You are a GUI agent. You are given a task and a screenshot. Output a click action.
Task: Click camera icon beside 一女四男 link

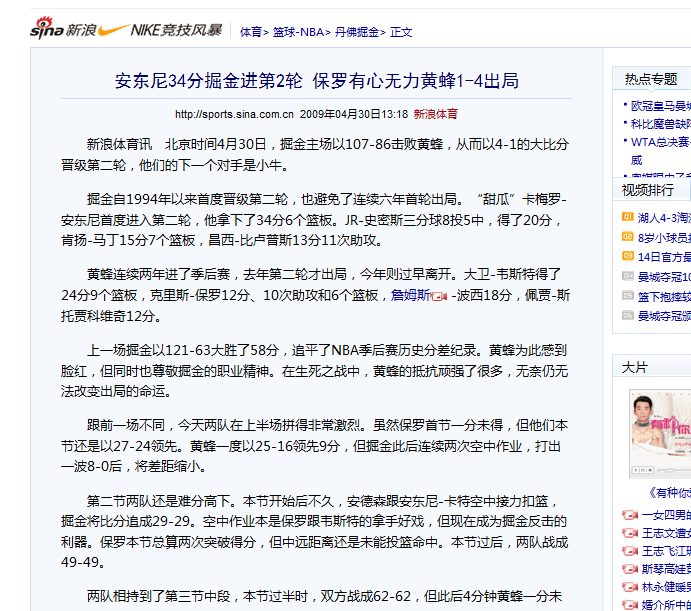pos(630,515)
